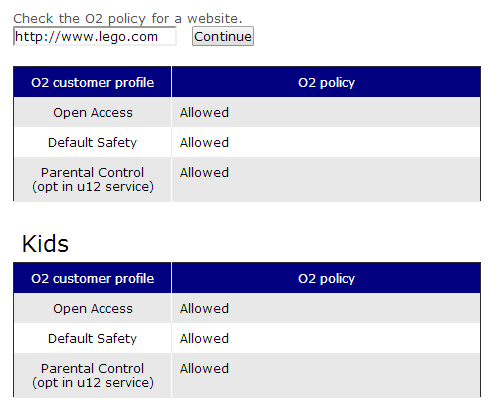This screenshot has height=417, width=501.
Task: Select Open Access row in first table
Action: [247, 112]
